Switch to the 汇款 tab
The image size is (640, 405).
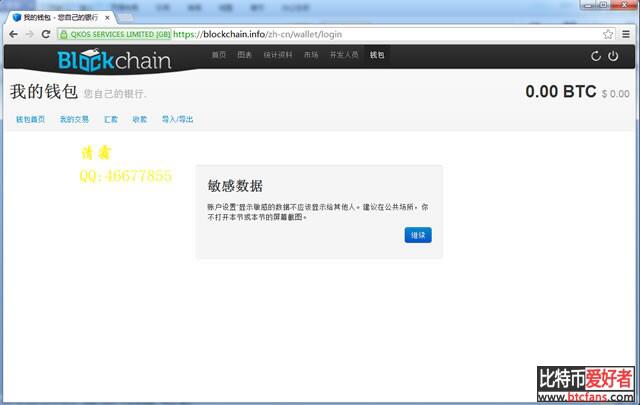point(111,120)
